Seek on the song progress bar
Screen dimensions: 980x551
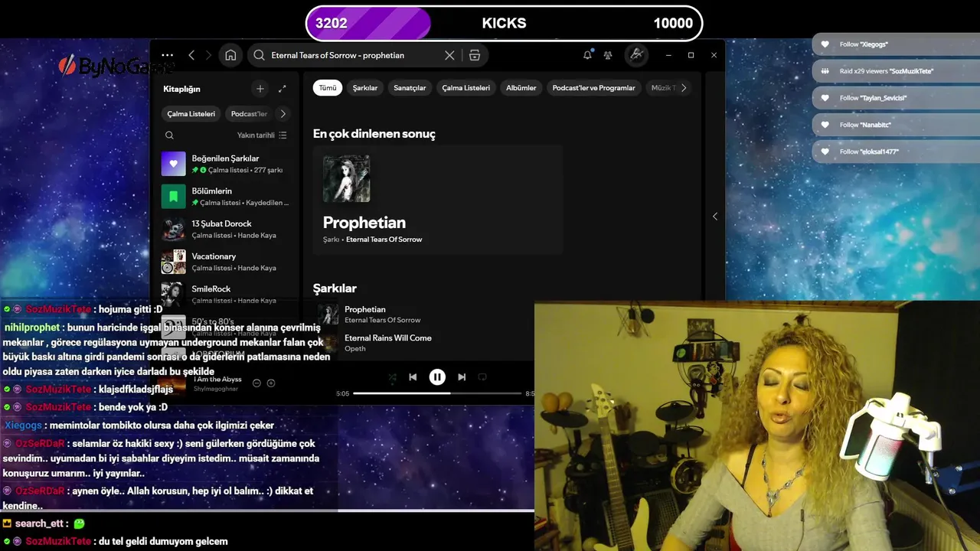tap(437, 393)
